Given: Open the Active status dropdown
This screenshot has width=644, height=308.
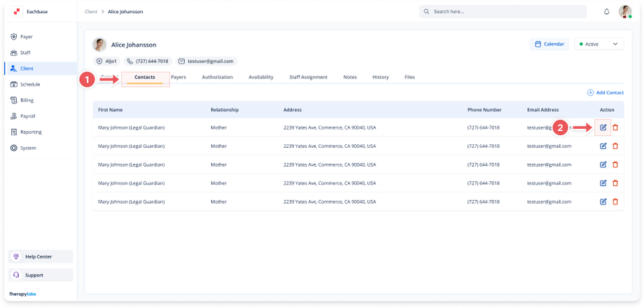Looking at the screenshot, I should [598, 44].
